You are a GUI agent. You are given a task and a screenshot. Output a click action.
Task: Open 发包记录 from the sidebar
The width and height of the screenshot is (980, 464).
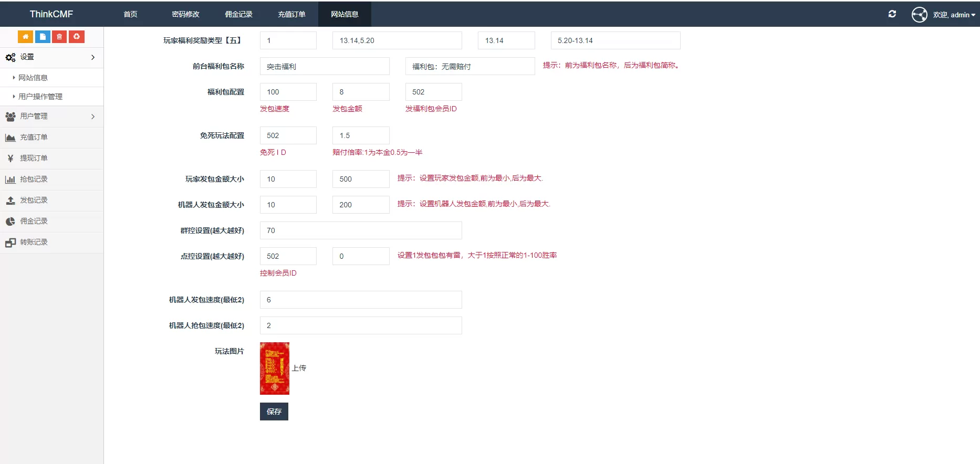coord(34,201)
